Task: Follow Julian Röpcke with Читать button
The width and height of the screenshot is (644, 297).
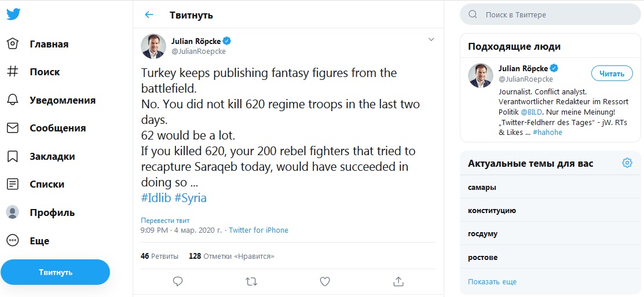Action: point(612,74)
